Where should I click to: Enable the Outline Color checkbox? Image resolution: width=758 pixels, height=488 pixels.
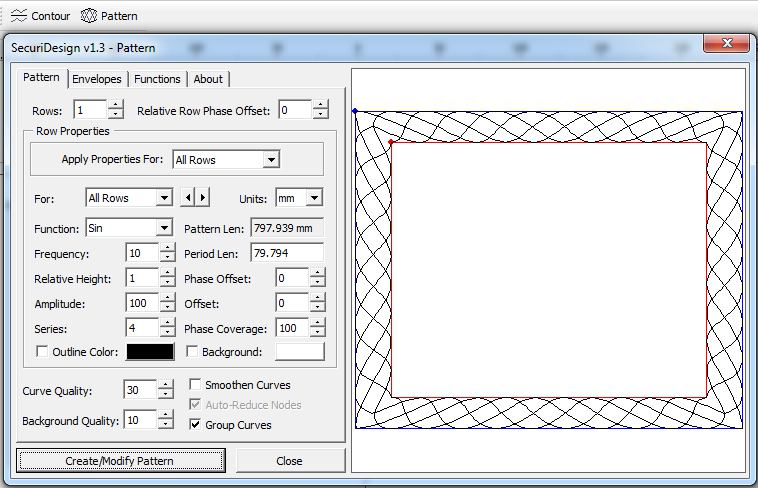click(x=42, y=352)
